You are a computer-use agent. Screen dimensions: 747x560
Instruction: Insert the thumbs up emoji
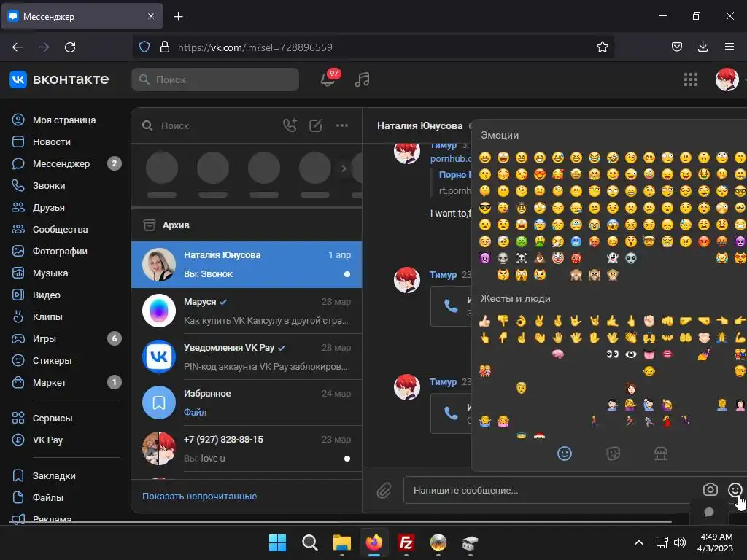pos(484,321)
